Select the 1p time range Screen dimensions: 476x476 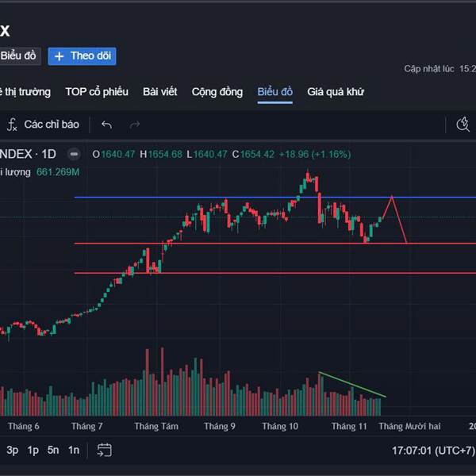[33, 451]
